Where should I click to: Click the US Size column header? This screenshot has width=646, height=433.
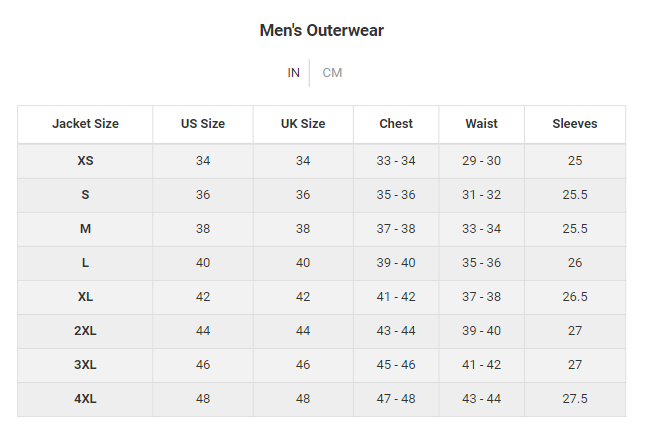click(x=203, y=124)
